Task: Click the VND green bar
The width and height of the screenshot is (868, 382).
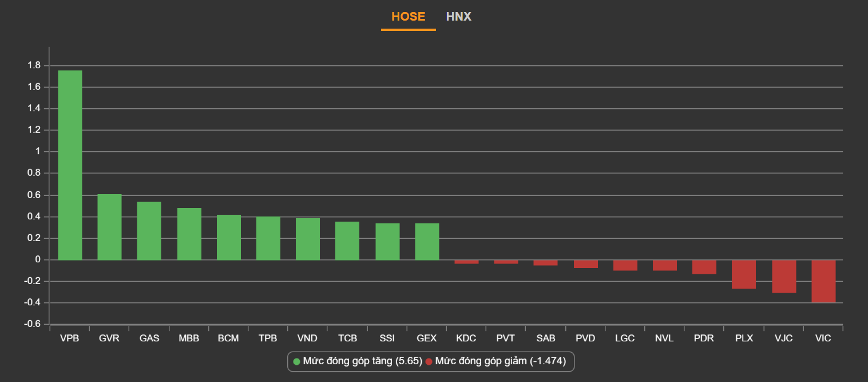Action: [307, 239]
